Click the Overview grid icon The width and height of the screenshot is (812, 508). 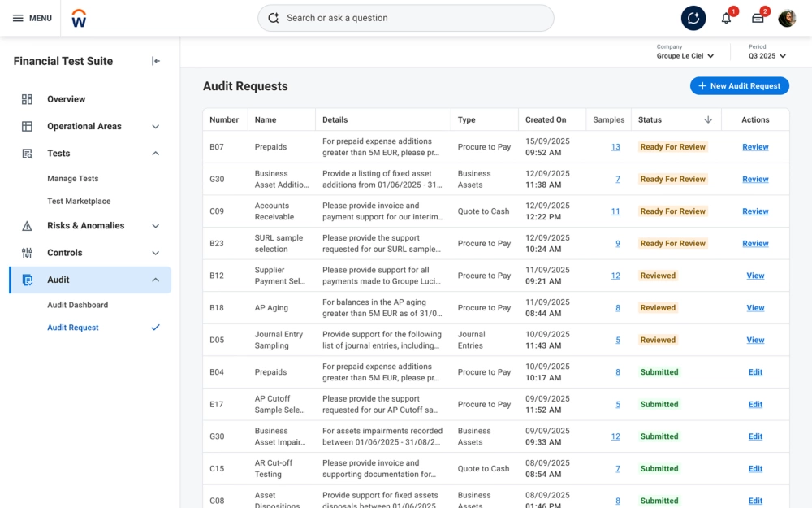pyautogui.click(x=27, y=99)
